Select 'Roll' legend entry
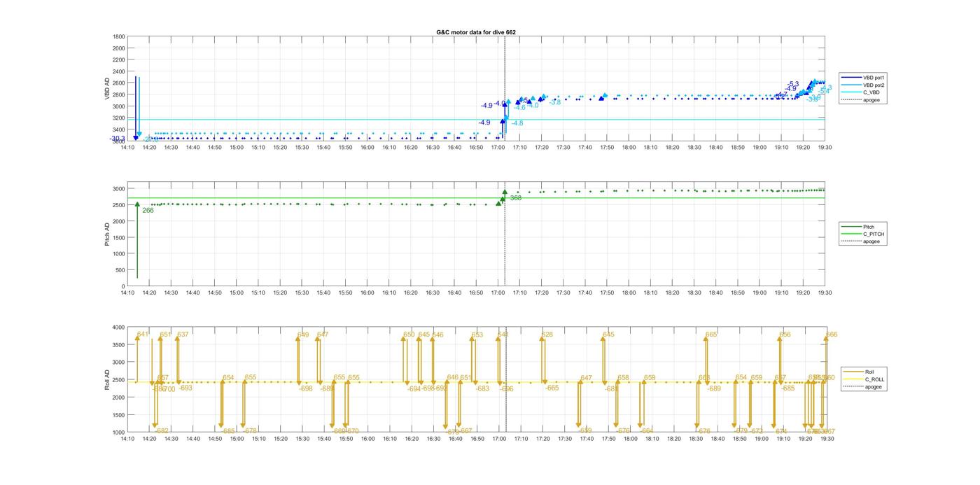The height and width of the screenshot is (485, 980). click(869, 372)
